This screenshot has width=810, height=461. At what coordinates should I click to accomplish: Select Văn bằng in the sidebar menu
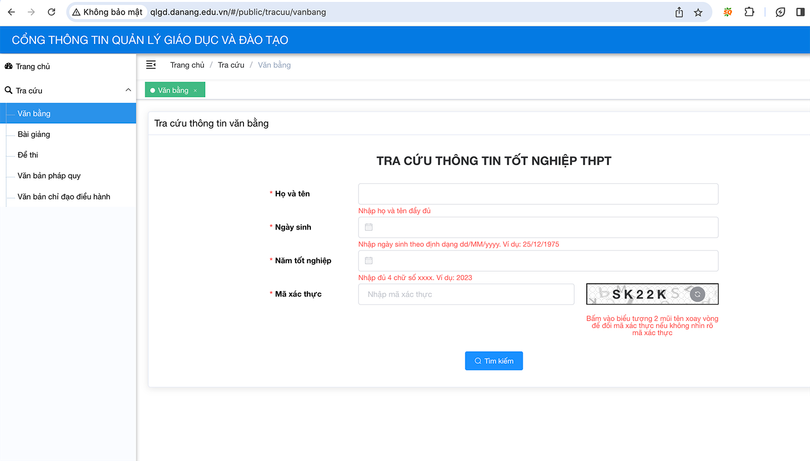[68, 113]
